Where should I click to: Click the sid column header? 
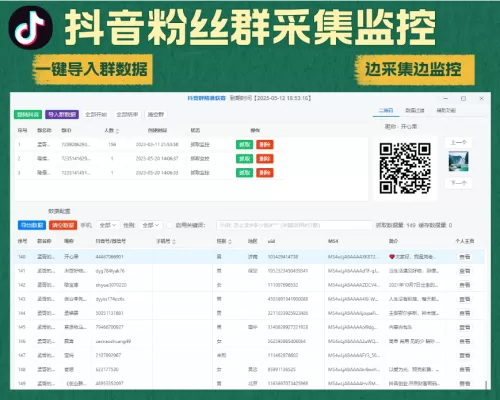(271, 241)
